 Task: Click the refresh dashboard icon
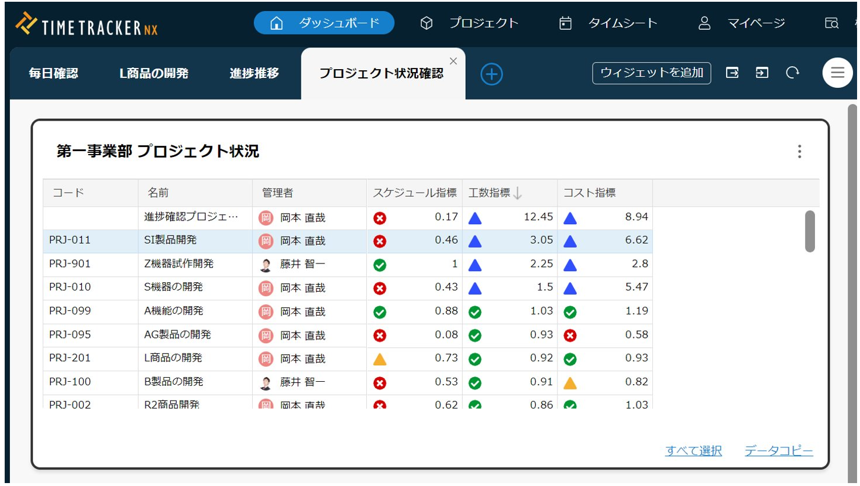792,73
